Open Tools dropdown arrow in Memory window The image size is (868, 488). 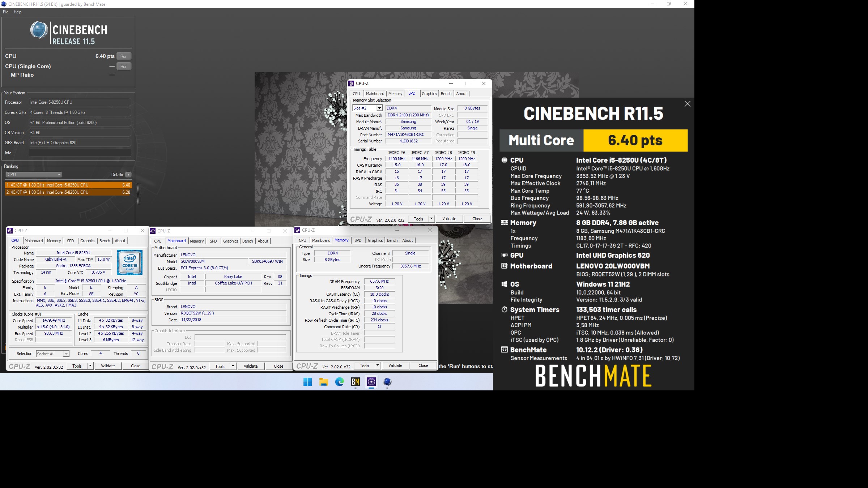click(x=378, y=365)
